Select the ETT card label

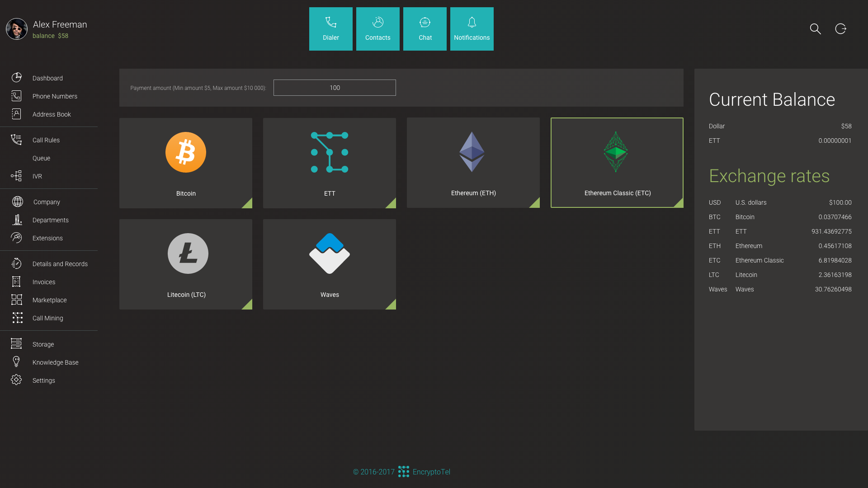coord(330,193)
